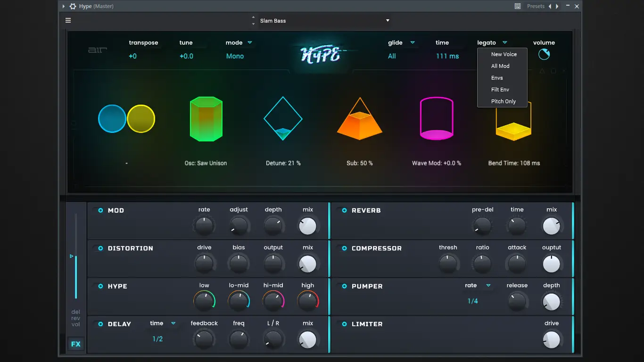
Task: Open the hamburger menu icon
Action: coord(68,20)
